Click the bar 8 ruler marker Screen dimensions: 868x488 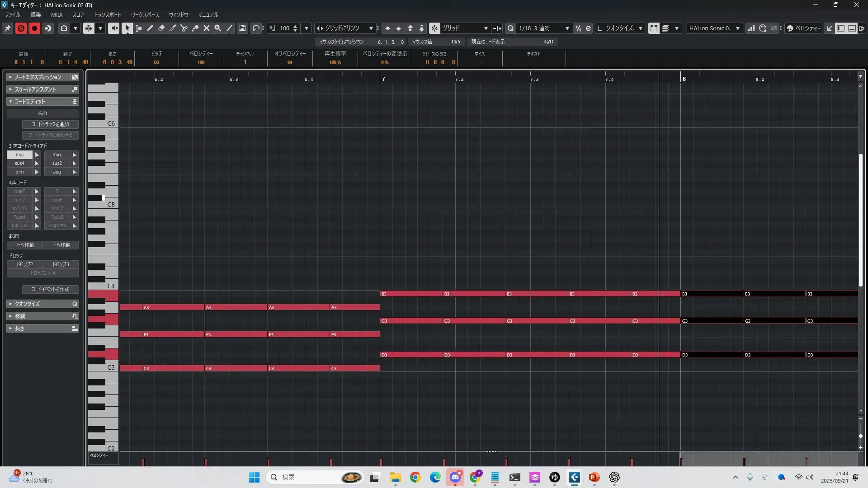coord(684,79)
